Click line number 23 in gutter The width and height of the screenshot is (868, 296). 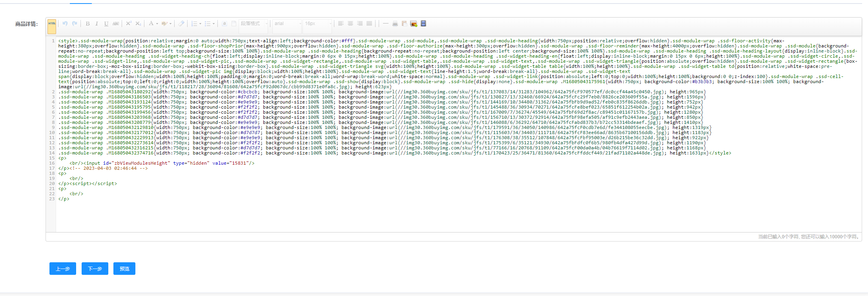pyautogui.click(x=52, y=199)
